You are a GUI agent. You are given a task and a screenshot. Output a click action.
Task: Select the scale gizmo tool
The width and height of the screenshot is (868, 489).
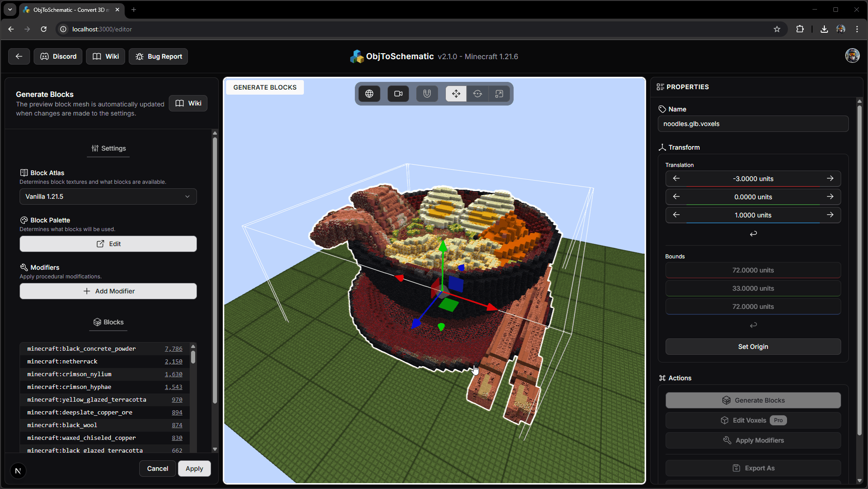[499, 94]
